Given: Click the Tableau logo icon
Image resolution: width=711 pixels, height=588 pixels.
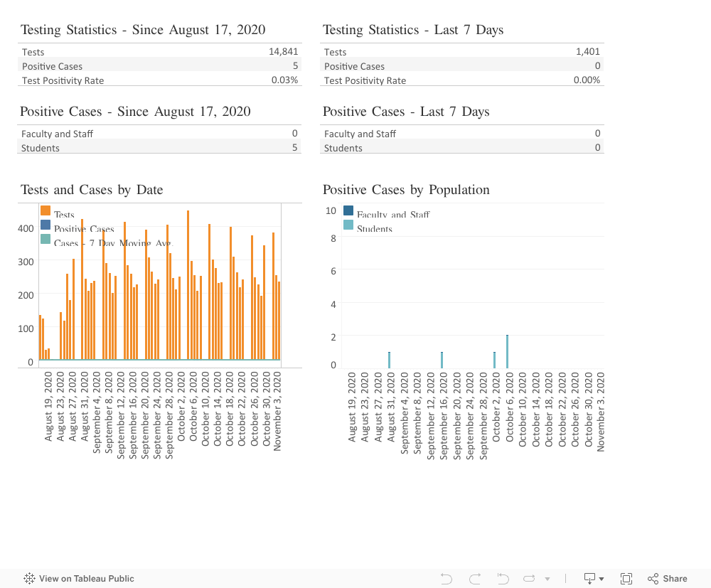Looking at the screenshot, I should pos(30,579).
